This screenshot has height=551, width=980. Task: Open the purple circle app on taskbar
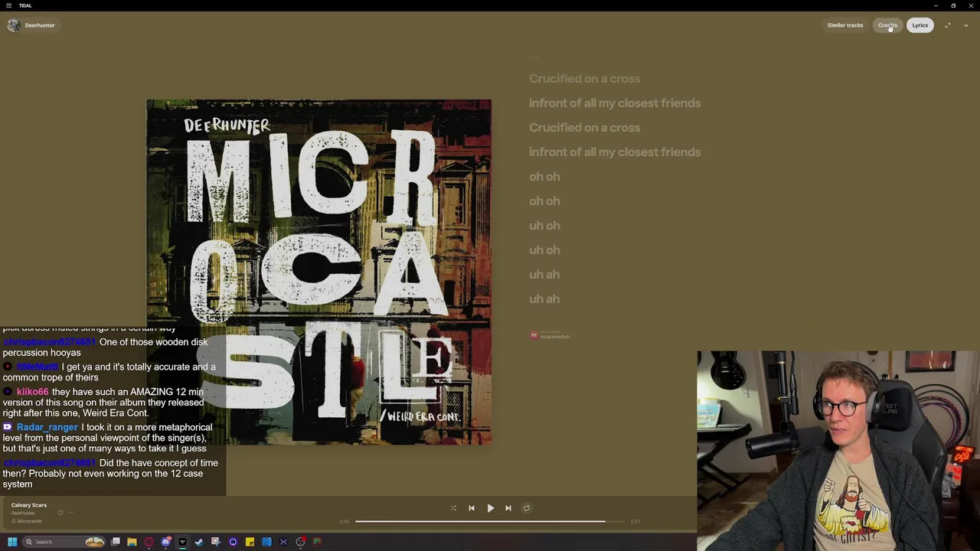(x=233, y=542)
